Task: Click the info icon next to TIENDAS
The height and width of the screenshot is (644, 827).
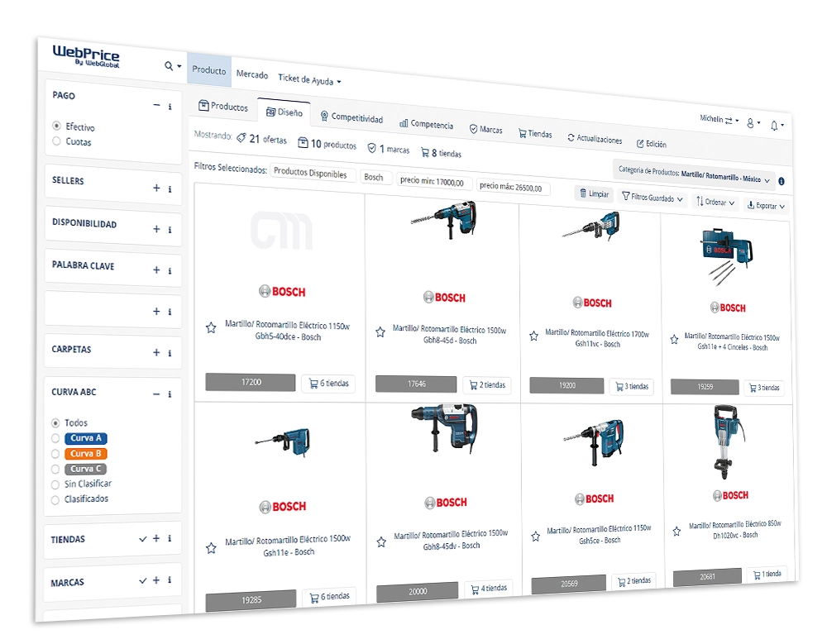Action: (170, 538)
